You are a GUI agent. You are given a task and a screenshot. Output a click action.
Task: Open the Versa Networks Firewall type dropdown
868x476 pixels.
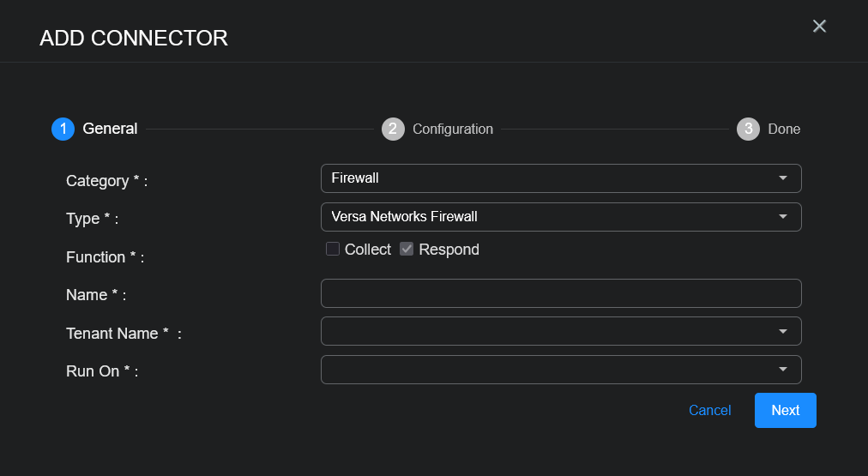pyautogui.click(x=549, y=217)
